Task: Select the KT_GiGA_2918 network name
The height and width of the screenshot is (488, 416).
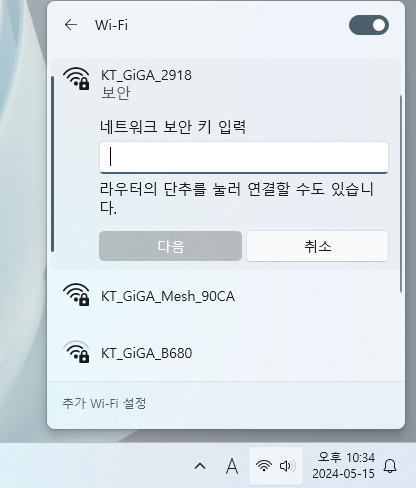Action: pos(146,75)
